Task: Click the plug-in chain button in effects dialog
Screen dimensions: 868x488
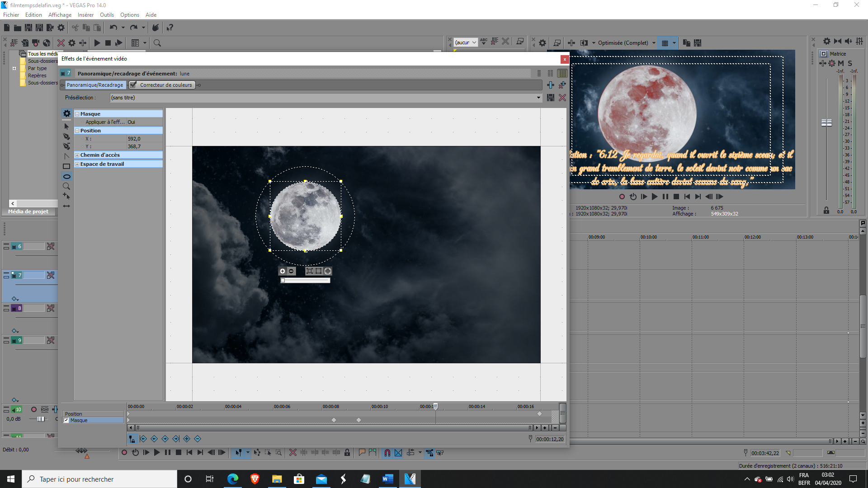Action: 551,85
